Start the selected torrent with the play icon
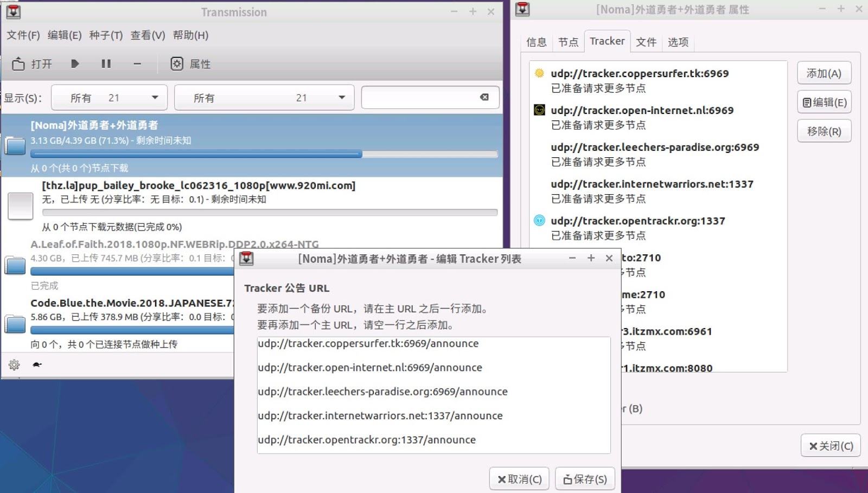Viewport: 868px width, 493px height. click(75, 64)
